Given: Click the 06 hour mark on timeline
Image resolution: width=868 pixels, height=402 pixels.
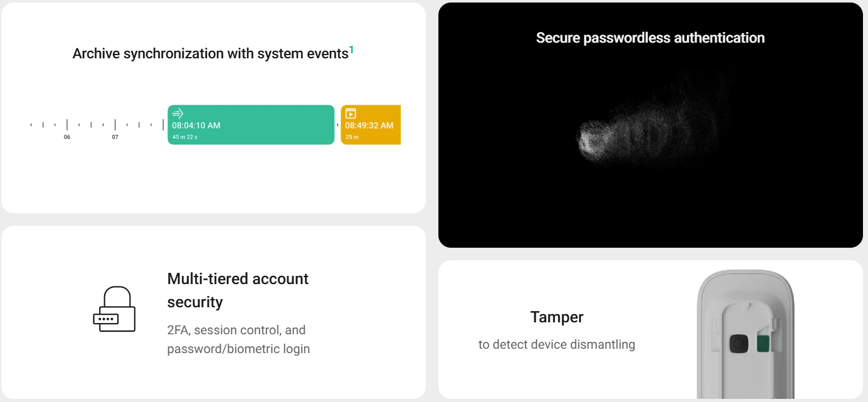Looking at the screenshot, I should click(67, 137).
